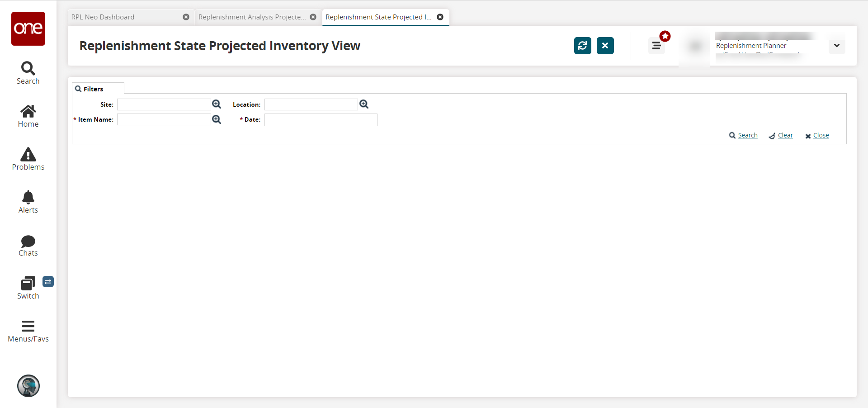Viewport: 868px width, 408px height.
Task: Click the ONE Network logo
Action: pyautogui.click(x=28, y=28)
